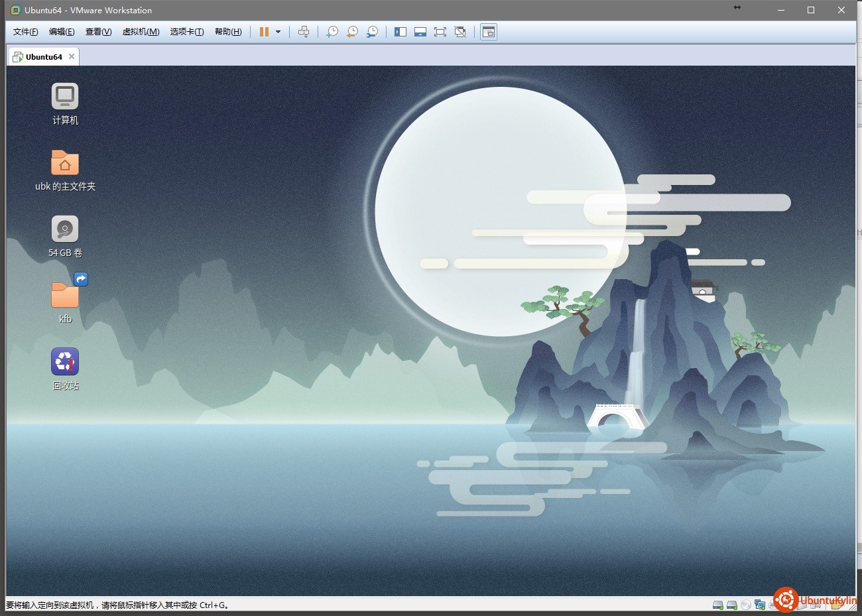Expand the 选项卡(T) menu

[x=186, y=32]
